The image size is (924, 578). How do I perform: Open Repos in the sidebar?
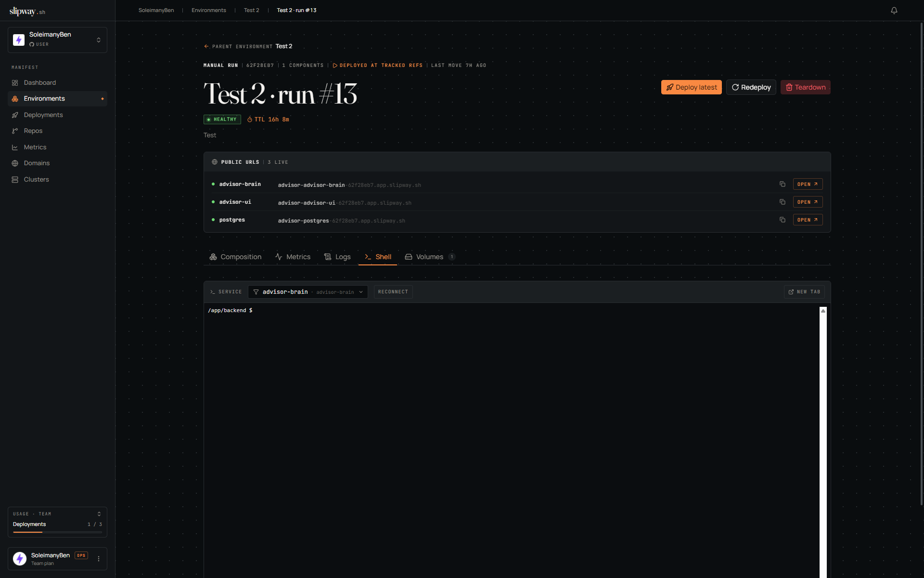click(57, 131)
